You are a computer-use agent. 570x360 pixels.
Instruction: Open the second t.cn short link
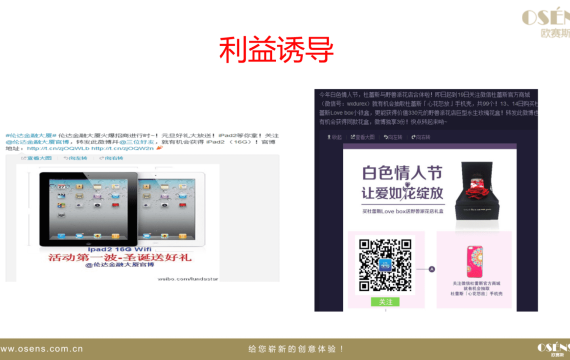(123, 148)
